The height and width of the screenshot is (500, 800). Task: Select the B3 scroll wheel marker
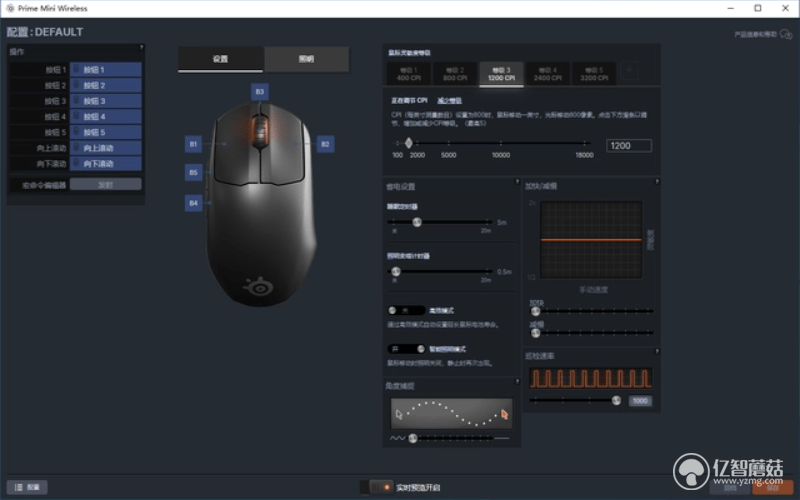point(260,92)
